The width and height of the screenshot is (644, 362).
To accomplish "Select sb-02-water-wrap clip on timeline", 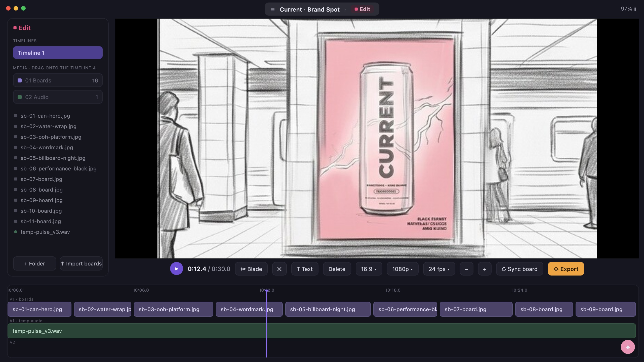I will tap(103, 309).
